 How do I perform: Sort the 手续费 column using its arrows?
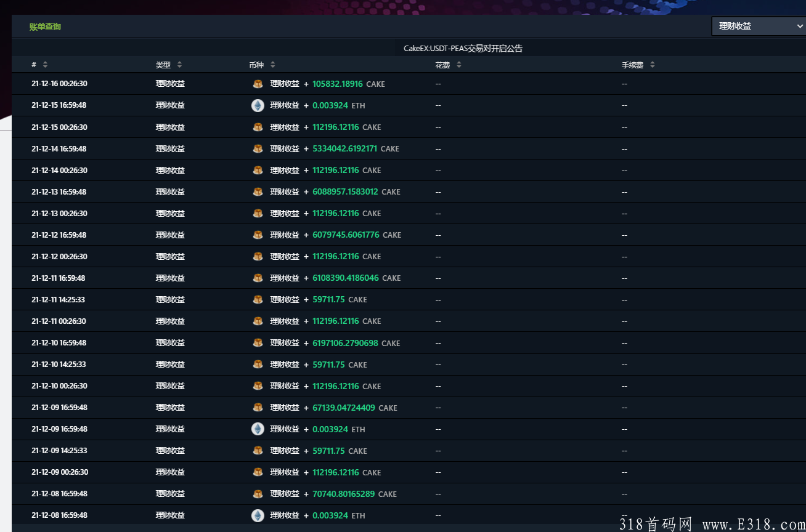click(653, 65)
